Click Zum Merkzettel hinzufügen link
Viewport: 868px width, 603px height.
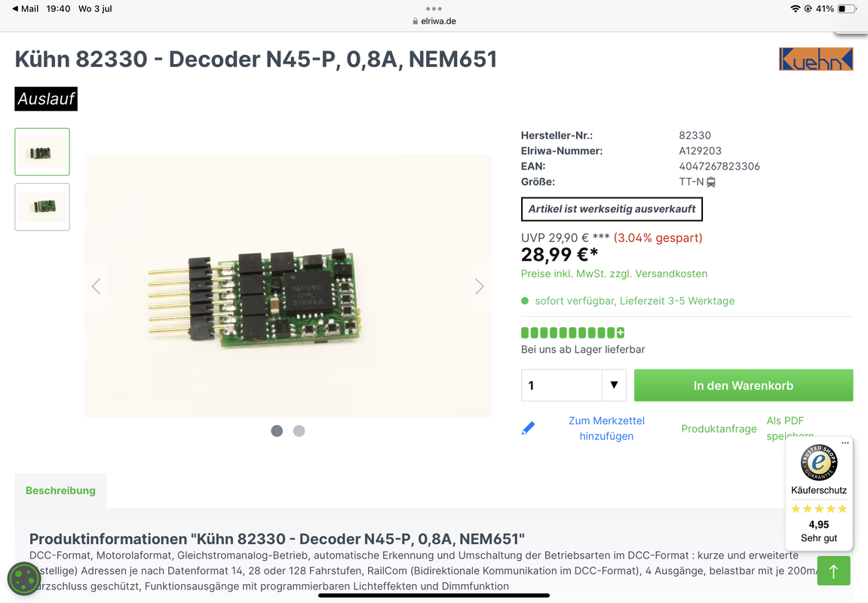click(606, 428)
